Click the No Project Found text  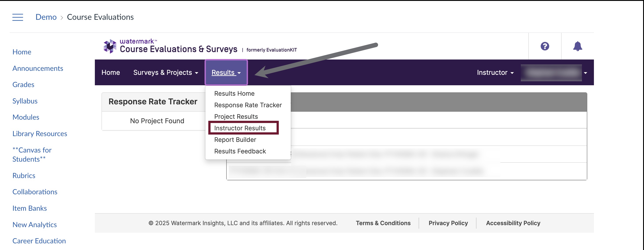[157, 121]
